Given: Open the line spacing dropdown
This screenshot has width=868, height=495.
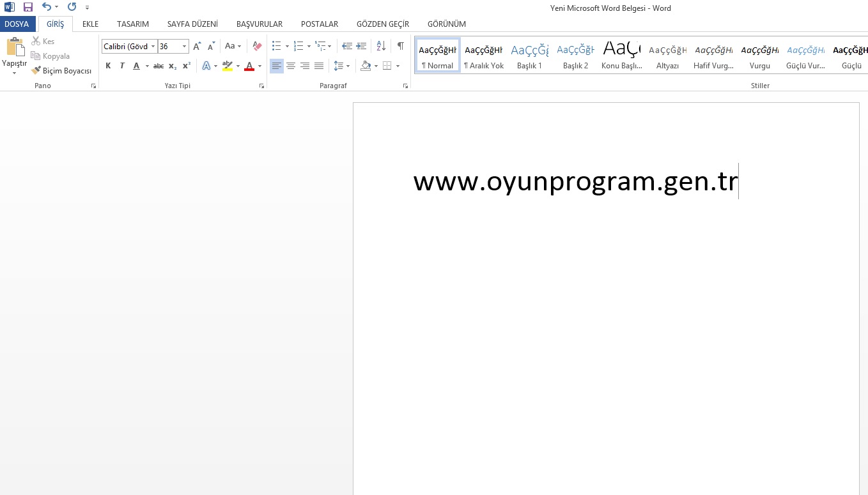Looking at the screenshot, I should pyautogui.click(x=342, y=66).
